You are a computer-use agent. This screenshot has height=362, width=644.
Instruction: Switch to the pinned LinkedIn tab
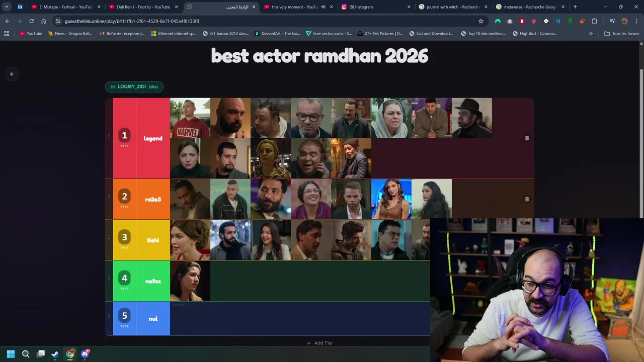click(x=20, y=7)
